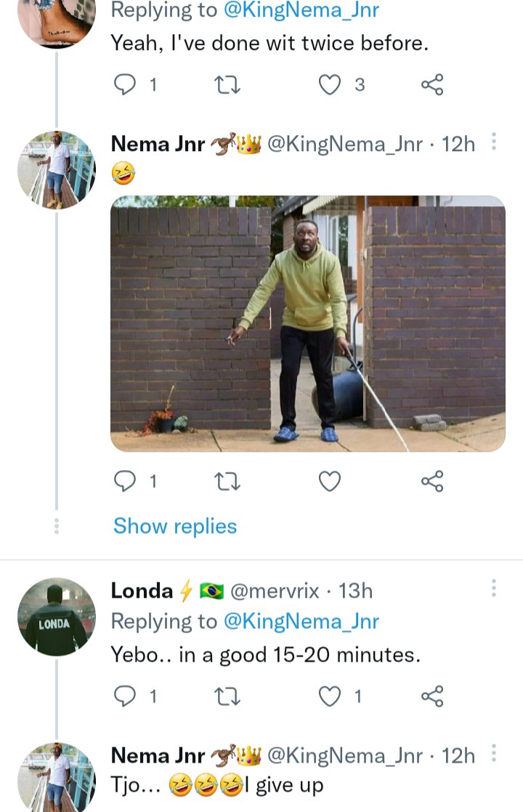Open @KingNema_Jnr mention in Londa's reply
Screen dimensions: 523x812
301,622
